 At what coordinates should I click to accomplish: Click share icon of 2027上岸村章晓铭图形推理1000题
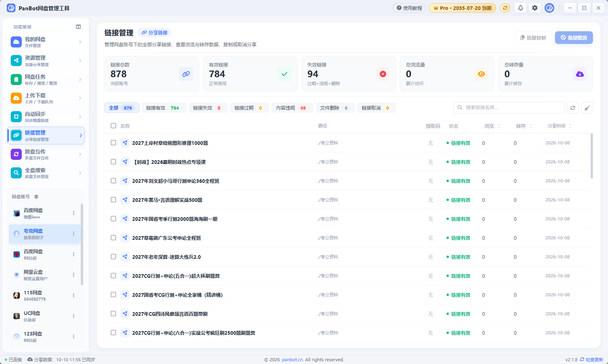pos(125,143)
